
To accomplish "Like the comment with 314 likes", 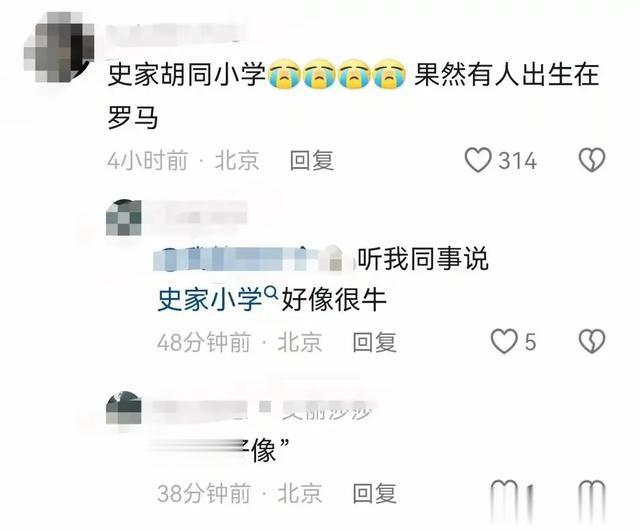I will tap(478, 160).
